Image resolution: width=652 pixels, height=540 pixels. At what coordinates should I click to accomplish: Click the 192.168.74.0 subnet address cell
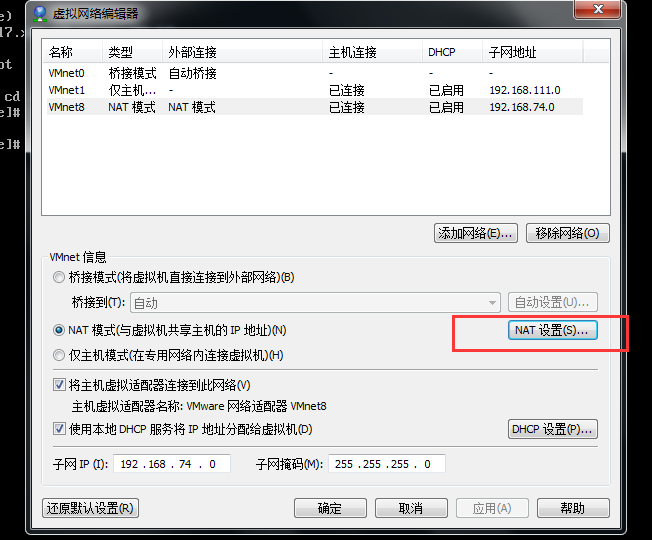click(522, 107)
